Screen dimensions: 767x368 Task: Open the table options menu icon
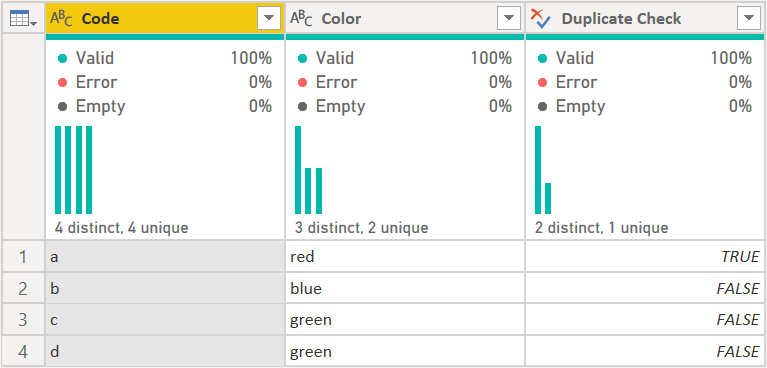coord(23,19)
